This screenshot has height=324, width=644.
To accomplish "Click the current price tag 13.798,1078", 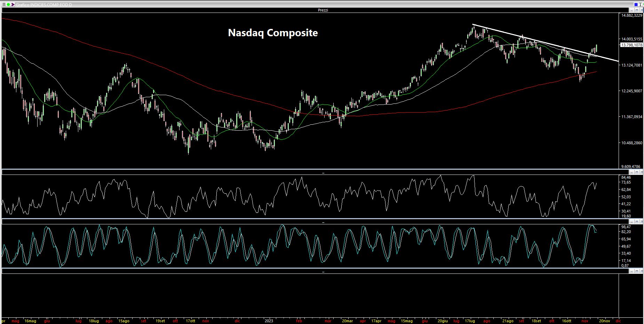I will (x=632, y=45).
